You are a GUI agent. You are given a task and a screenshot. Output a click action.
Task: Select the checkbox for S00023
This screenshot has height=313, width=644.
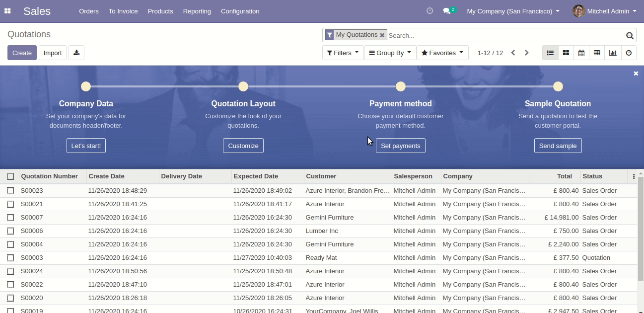click(x=10, y=190)
